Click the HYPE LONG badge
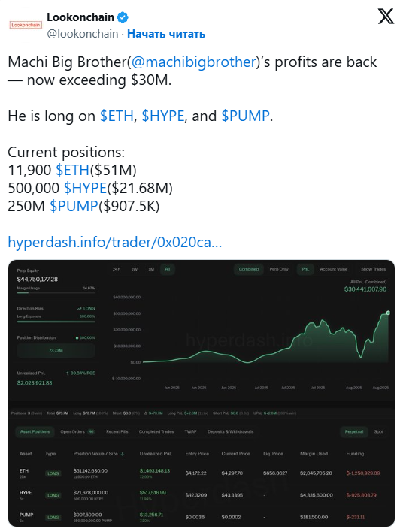The height and width of the screenshot is (532, 400). point(53,495)
